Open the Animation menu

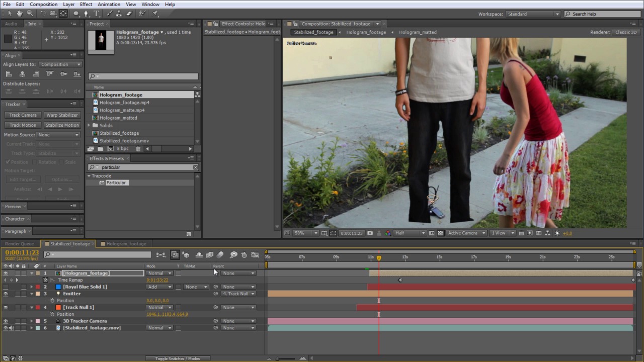point(109,4)
